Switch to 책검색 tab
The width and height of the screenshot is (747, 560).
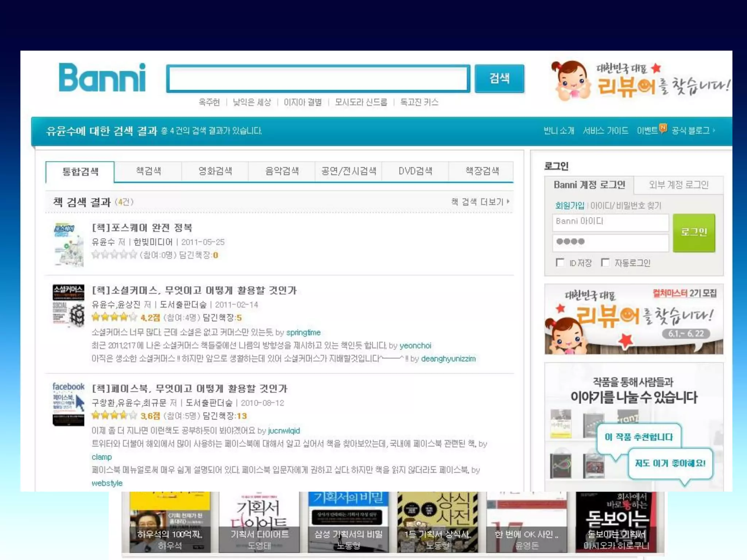click(x=148, y=171)
